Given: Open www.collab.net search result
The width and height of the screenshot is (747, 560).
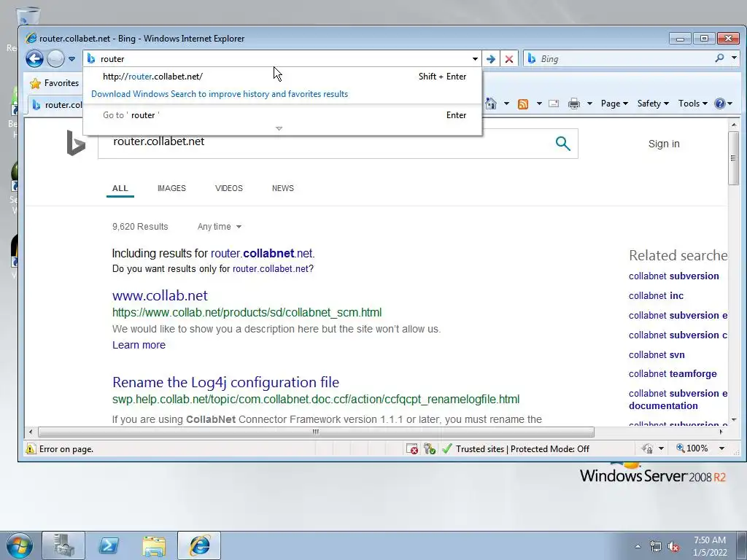Looking at the screenshot, I should click(x=160, y=296).
